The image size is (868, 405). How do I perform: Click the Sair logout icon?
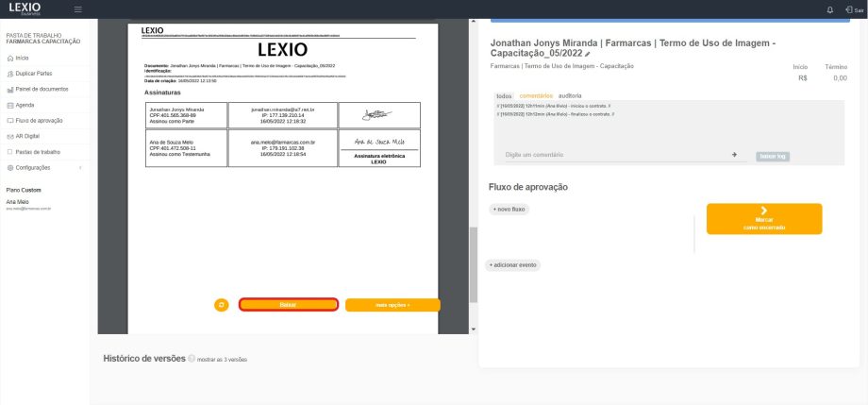click(853, 9)
